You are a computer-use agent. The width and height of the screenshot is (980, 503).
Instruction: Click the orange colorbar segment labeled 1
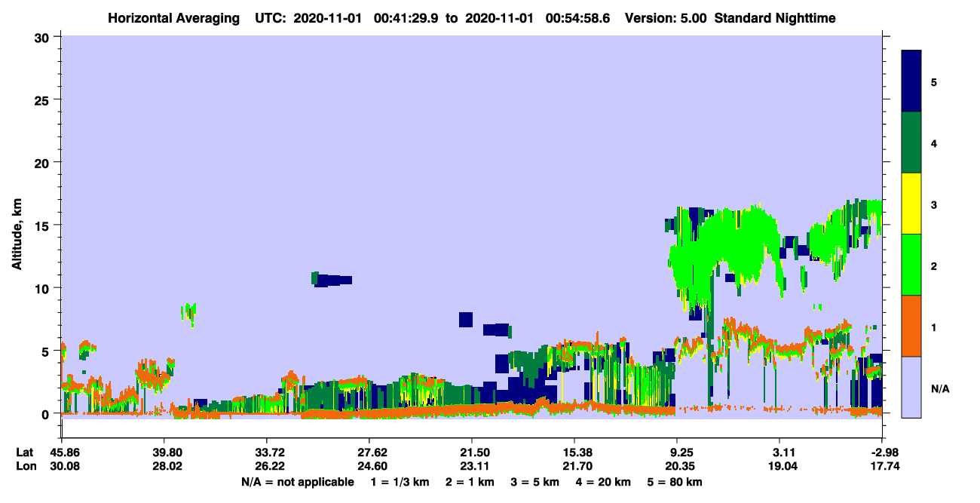(x=911, y=326)
